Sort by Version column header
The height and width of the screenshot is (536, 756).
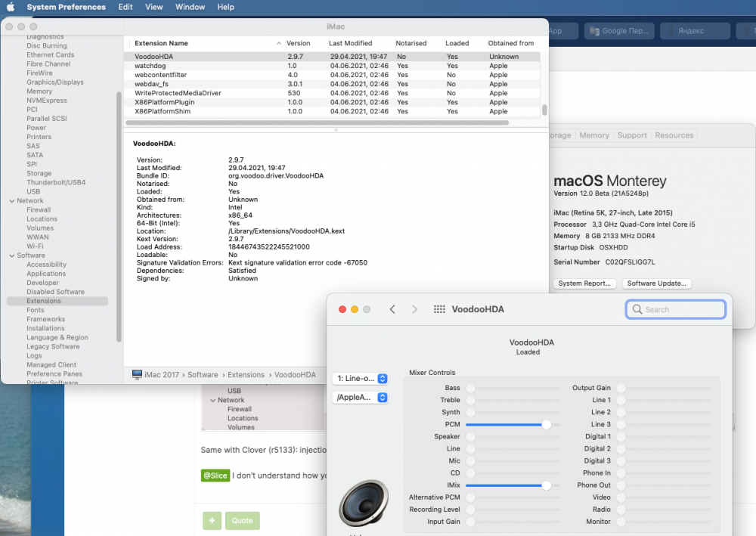click(299, 43)
